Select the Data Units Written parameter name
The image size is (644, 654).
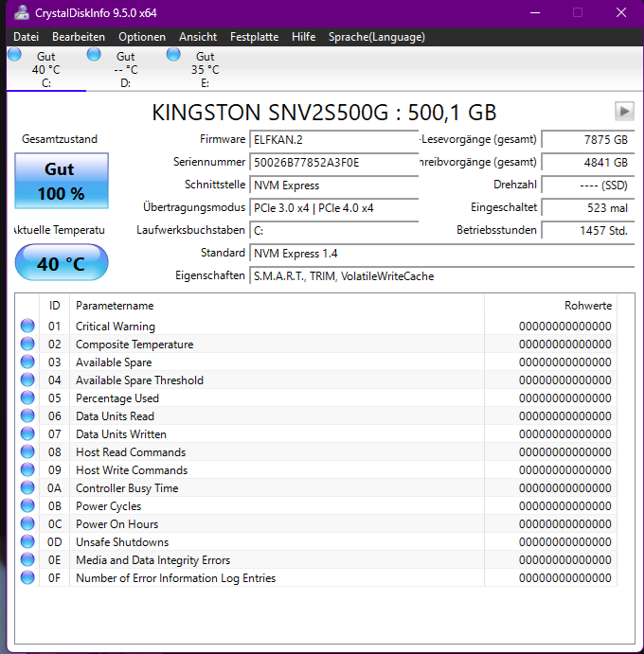[121, 434]
